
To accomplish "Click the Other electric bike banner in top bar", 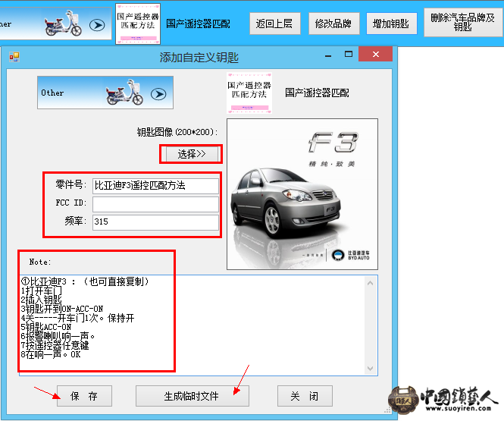I will coord(55,24).
